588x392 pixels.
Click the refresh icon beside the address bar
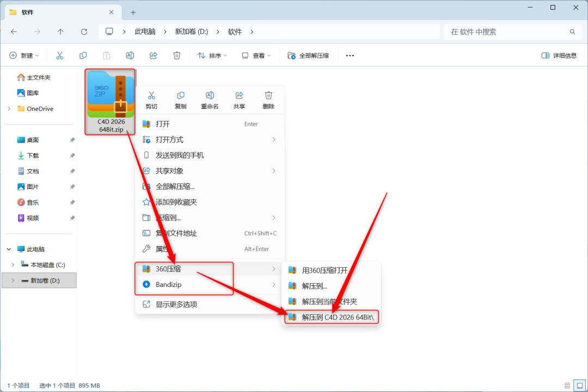(84, 32)
